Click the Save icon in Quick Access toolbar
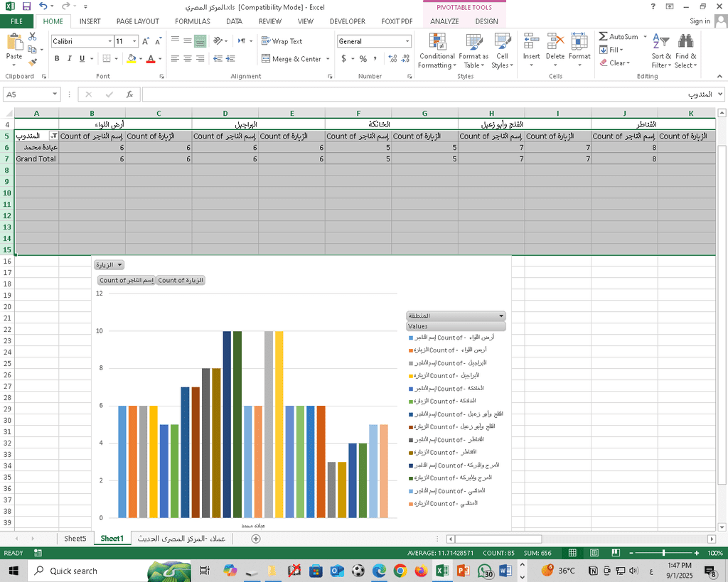Screen dimensions: 728x582 [x=26, y=6]
